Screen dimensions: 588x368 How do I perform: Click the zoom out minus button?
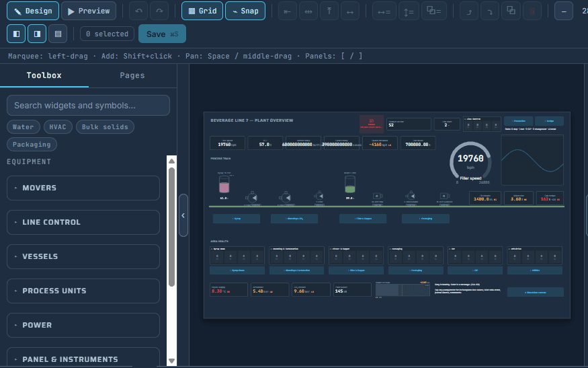click(564, 11)
